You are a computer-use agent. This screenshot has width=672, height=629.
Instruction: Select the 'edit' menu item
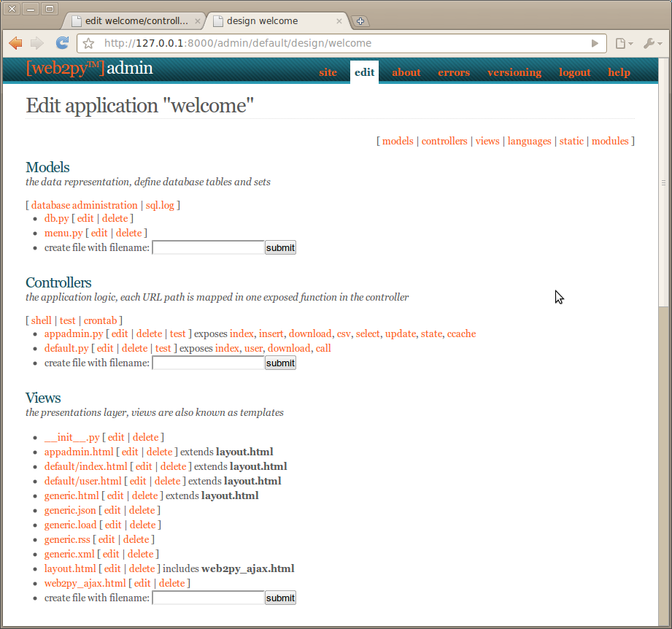[x=364, y=72]
